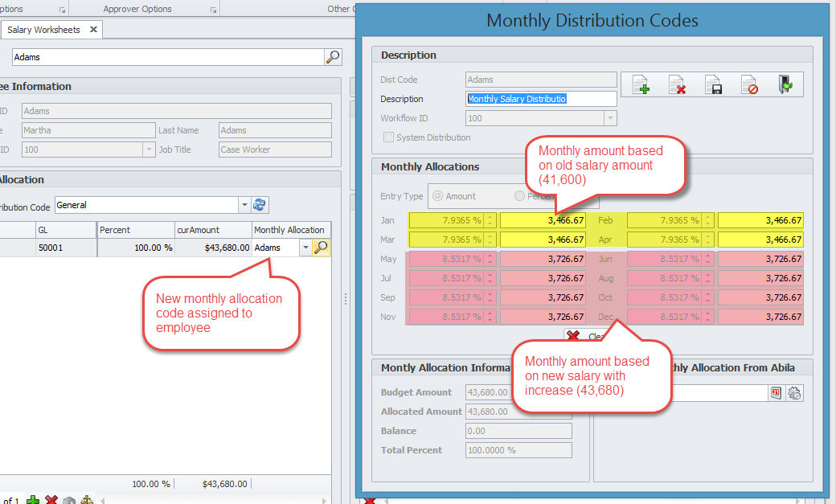This screenshot has height=504, width=836.
Task: Open the Distribution Code General dropdown
Action: tap(244, 205)
